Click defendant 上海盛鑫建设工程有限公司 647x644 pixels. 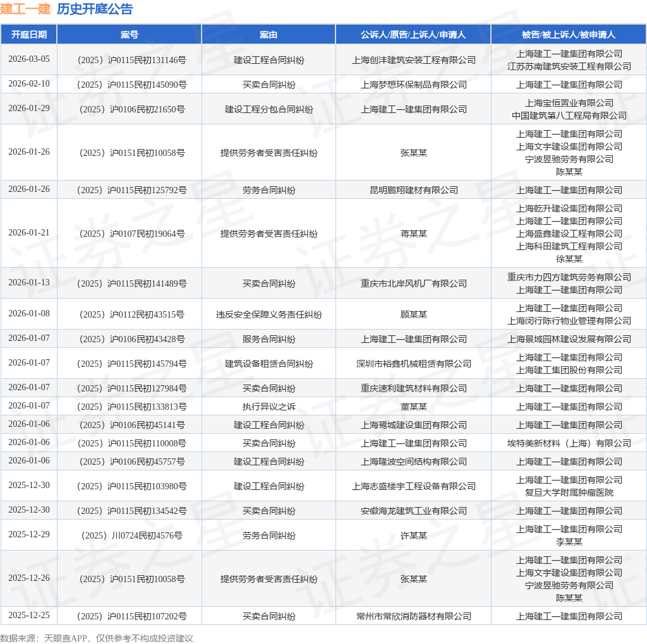coord(569,234)
